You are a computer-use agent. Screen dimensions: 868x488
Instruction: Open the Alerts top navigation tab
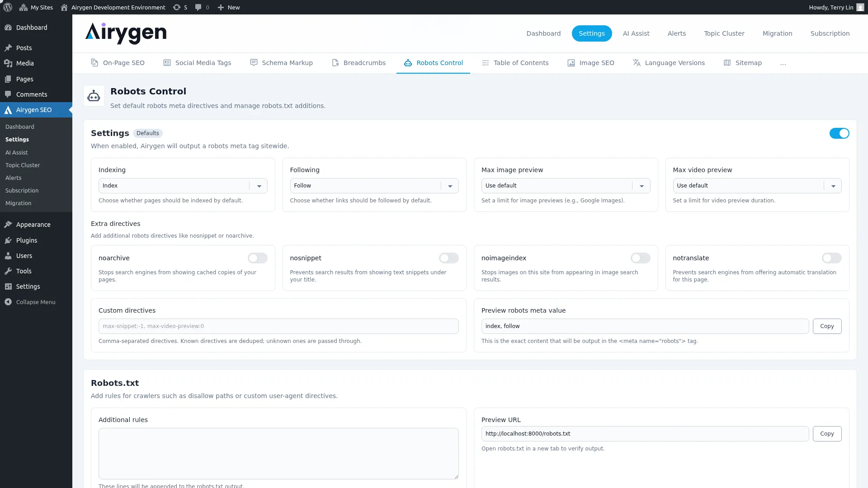click(x=677, y=33)
